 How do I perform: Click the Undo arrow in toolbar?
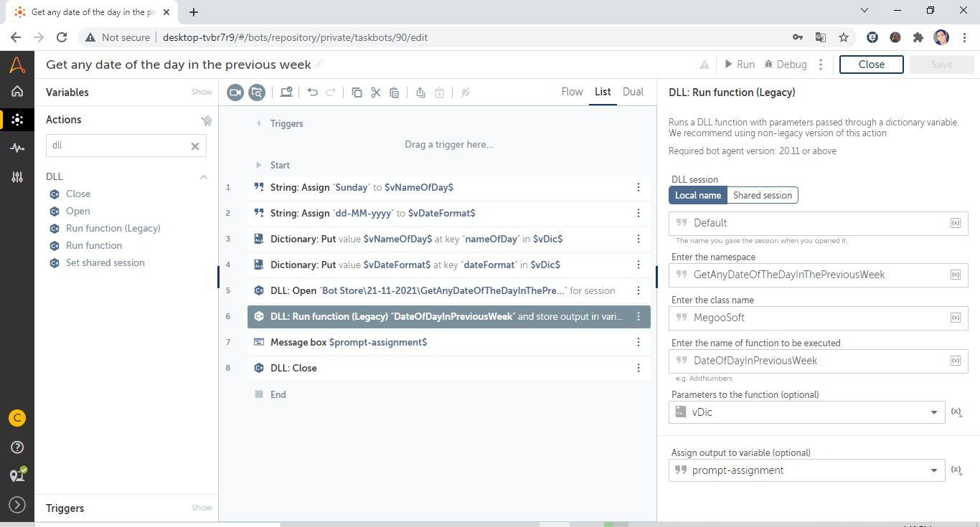point(313,92)
